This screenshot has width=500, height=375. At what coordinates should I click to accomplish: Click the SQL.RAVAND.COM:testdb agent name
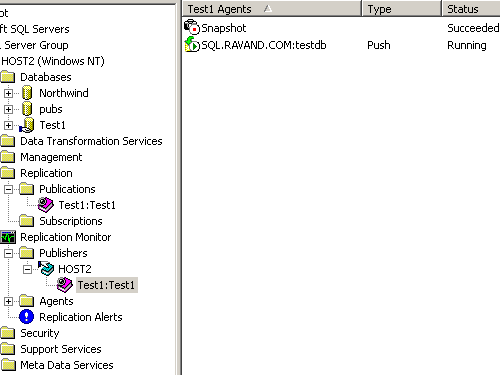pos(264,45)
